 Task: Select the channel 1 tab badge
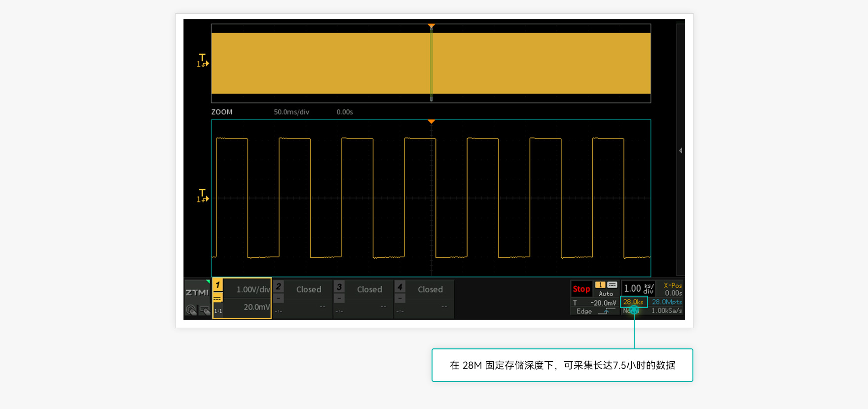point(217,285)
